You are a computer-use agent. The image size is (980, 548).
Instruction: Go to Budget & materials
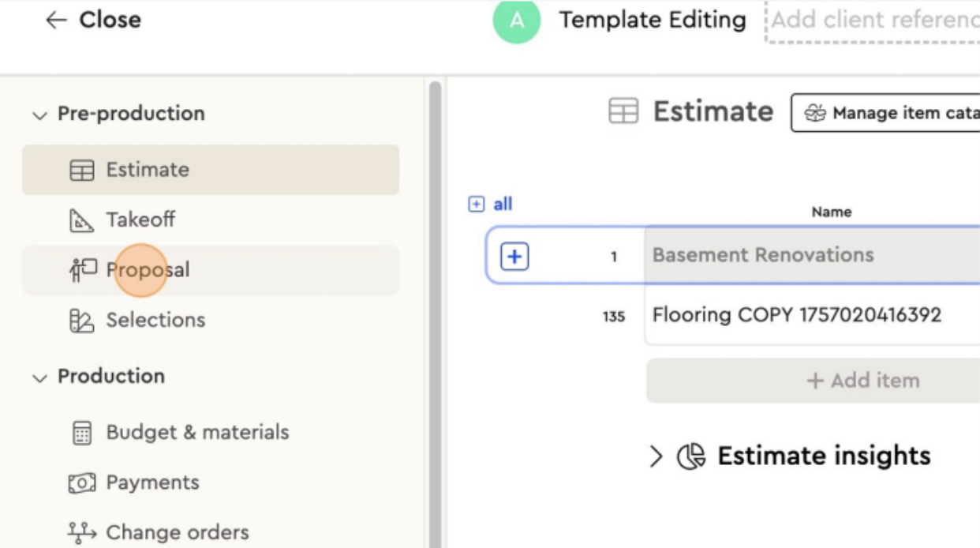pos(211,433)
